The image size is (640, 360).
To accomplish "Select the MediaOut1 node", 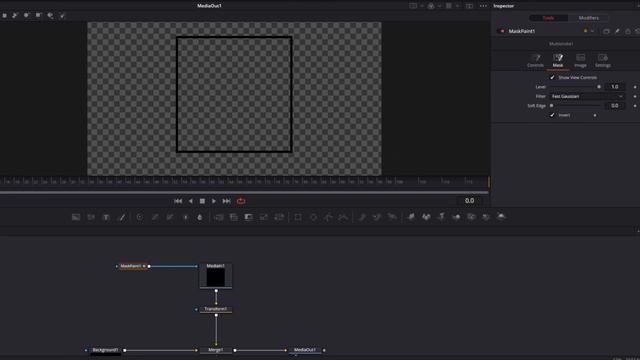I will (x=305, y=350).
